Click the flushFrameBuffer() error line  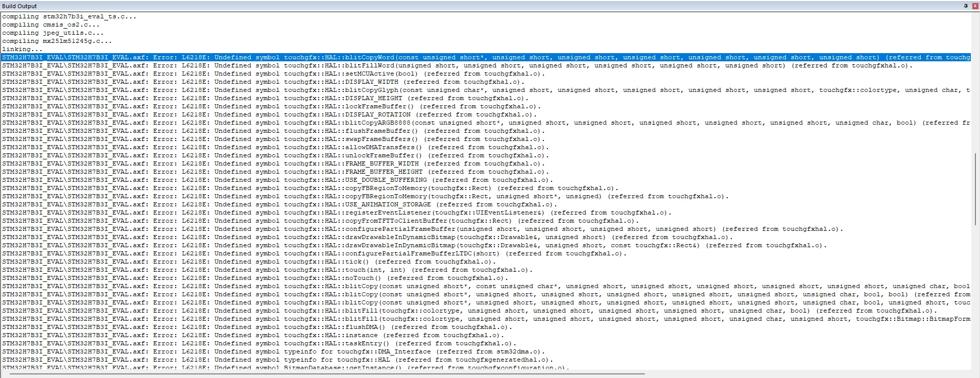274,131
